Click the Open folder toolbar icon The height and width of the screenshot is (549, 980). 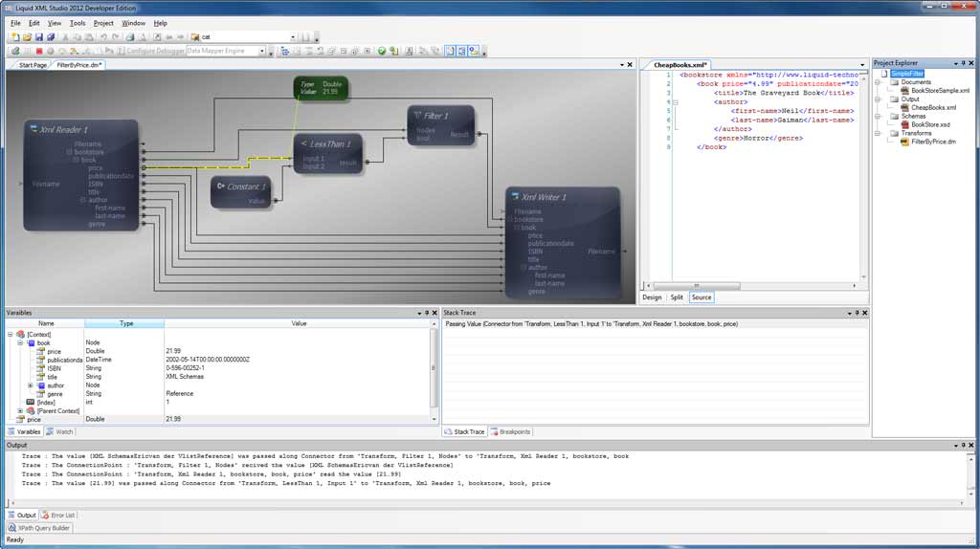pyautogui.click(x=27, y=37)
